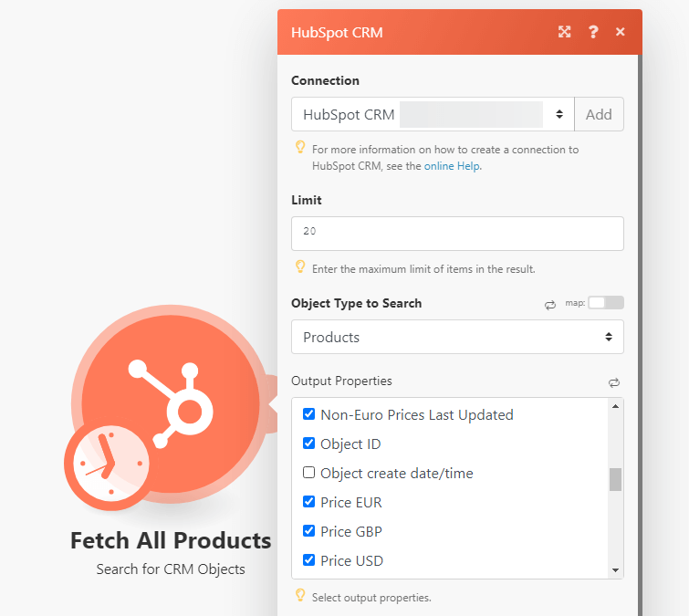
Task: Open the online Help link
Action: click(452, 166)
